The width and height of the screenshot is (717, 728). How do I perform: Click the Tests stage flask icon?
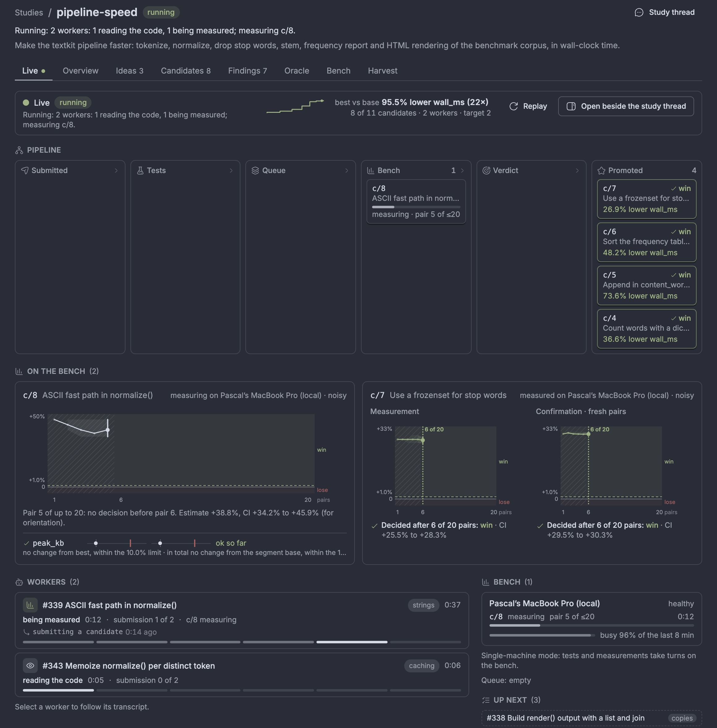(140, 171)
